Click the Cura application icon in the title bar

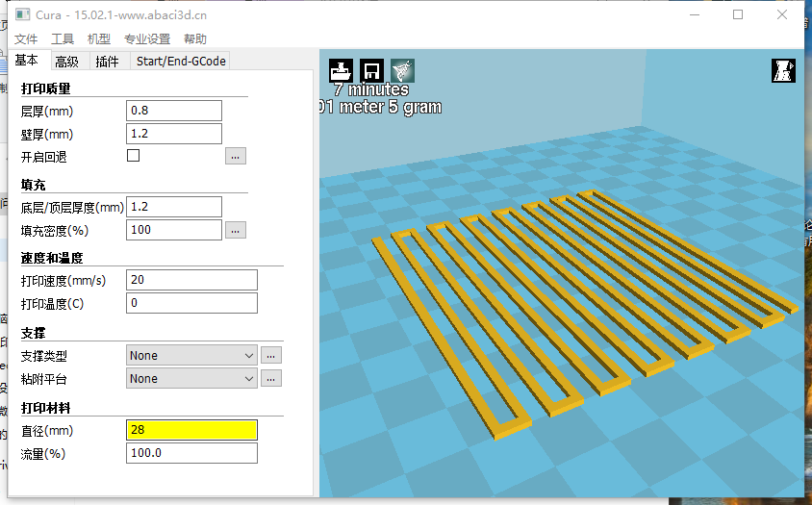pos(22,14)
